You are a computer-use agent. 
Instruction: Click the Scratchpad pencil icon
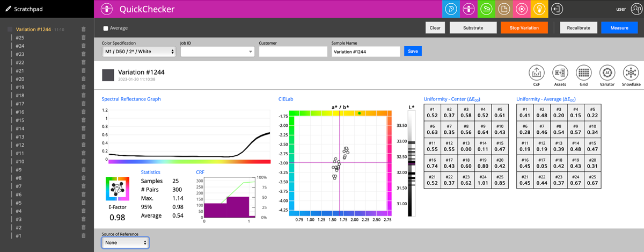coord(8,9)
